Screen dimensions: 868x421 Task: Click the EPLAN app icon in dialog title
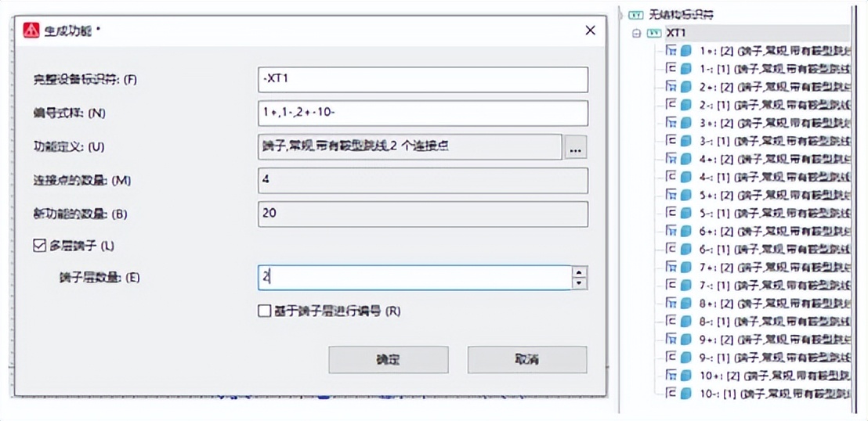click(x=31, y=30)
